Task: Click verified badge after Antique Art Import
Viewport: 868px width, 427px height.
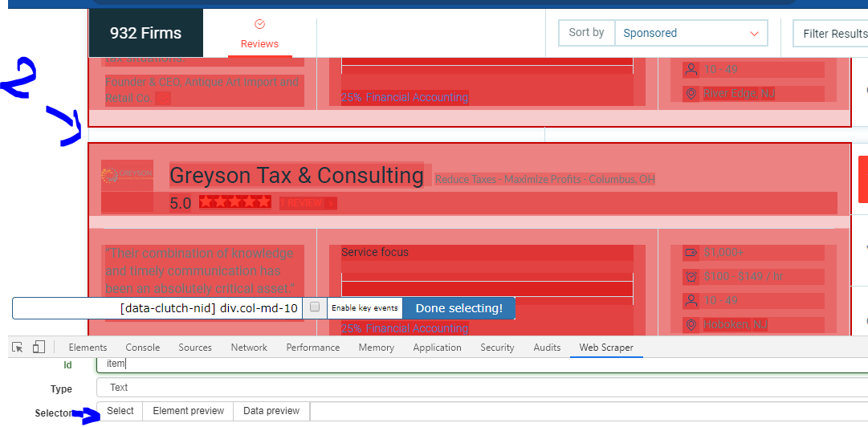Action: pos(163,99)
